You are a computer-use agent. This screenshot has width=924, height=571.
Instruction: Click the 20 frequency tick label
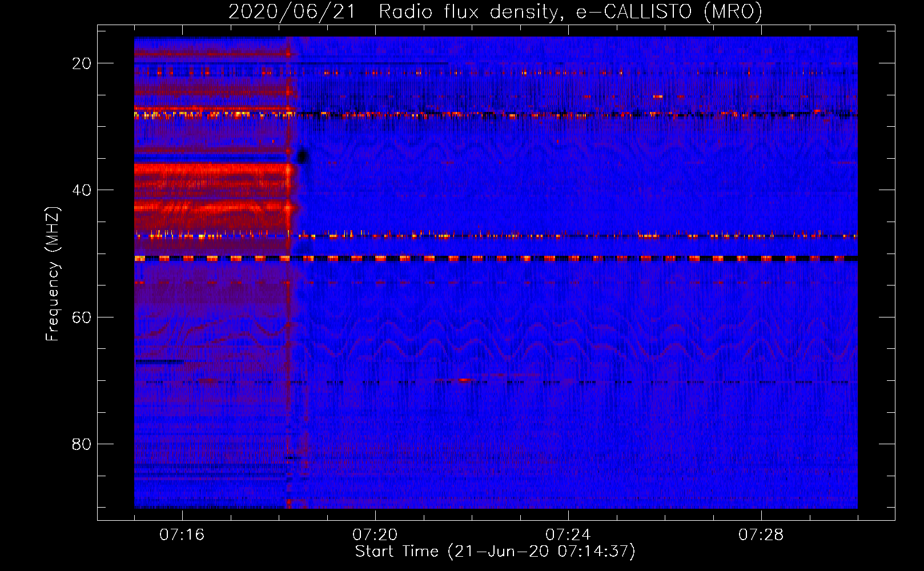[82, 63]
